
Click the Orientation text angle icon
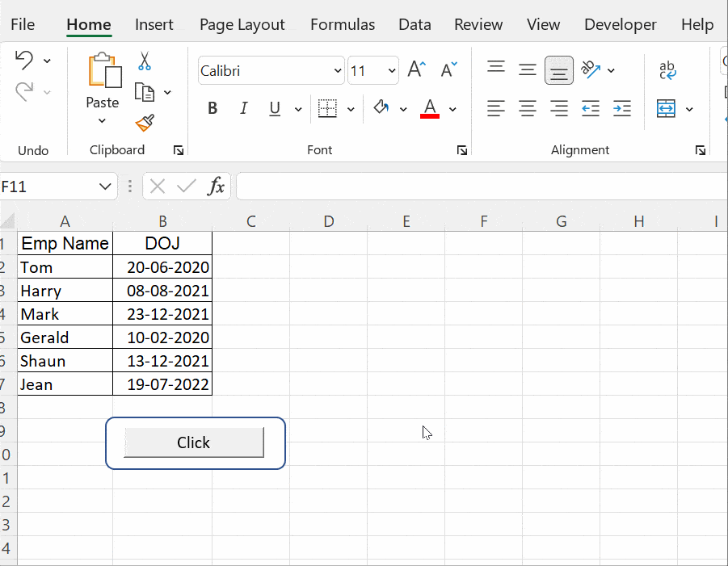[x=591, y=69]
